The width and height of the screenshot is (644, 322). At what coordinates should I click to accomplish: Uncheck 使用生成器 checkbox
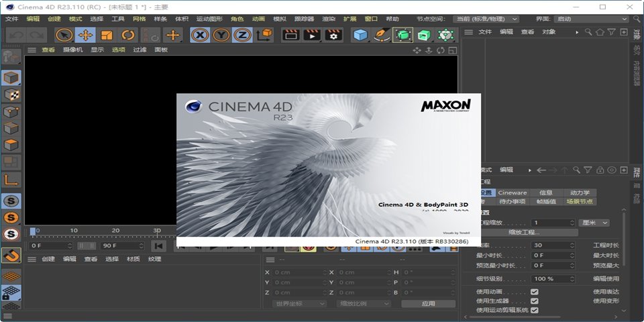tap(535, 301)
